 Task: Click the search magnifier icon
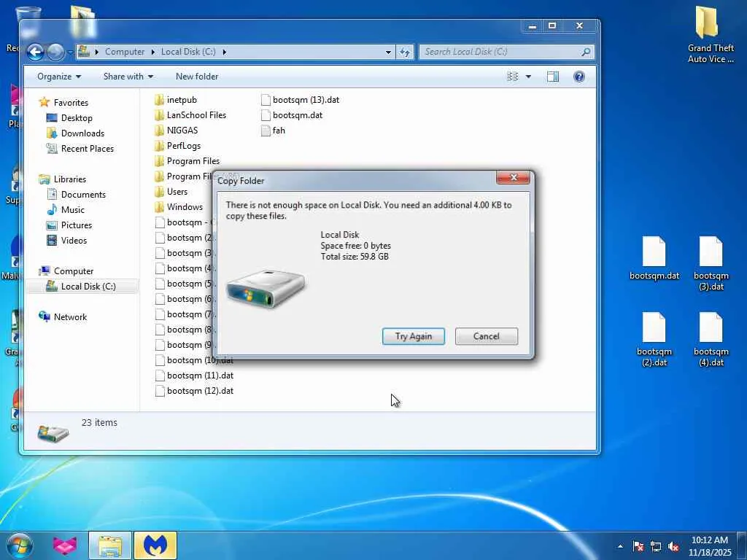coord(586,52)
